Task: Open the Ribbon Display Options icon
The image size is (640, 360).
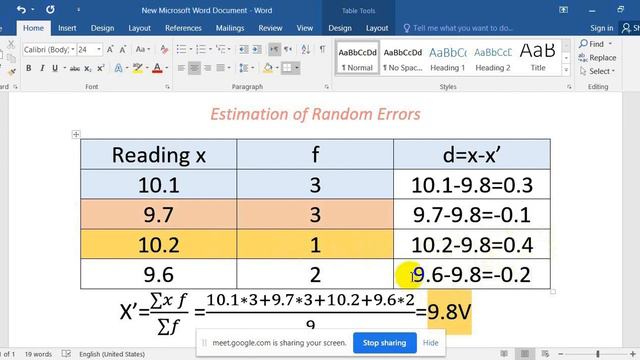Action: tap(563, 10)
